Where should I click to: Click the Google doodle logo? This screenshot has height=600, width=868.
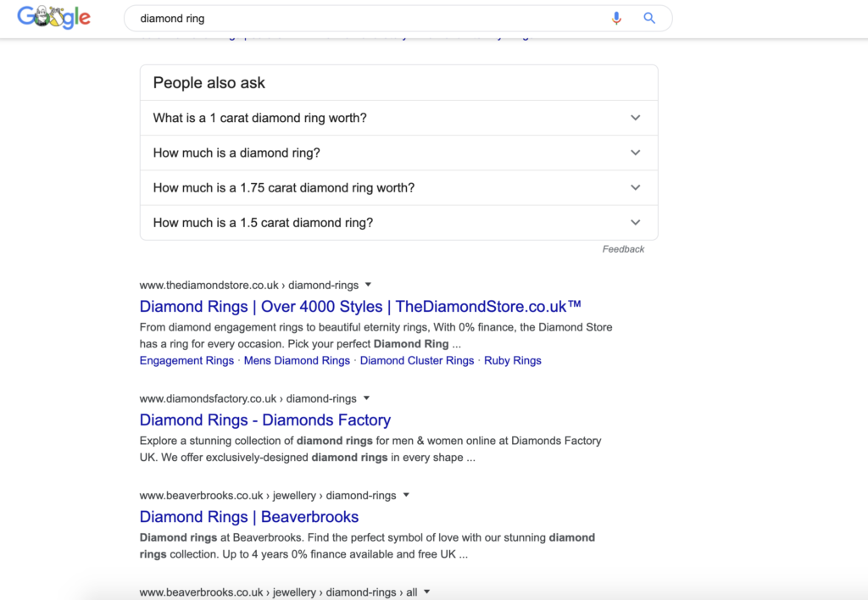coord(53,17)
